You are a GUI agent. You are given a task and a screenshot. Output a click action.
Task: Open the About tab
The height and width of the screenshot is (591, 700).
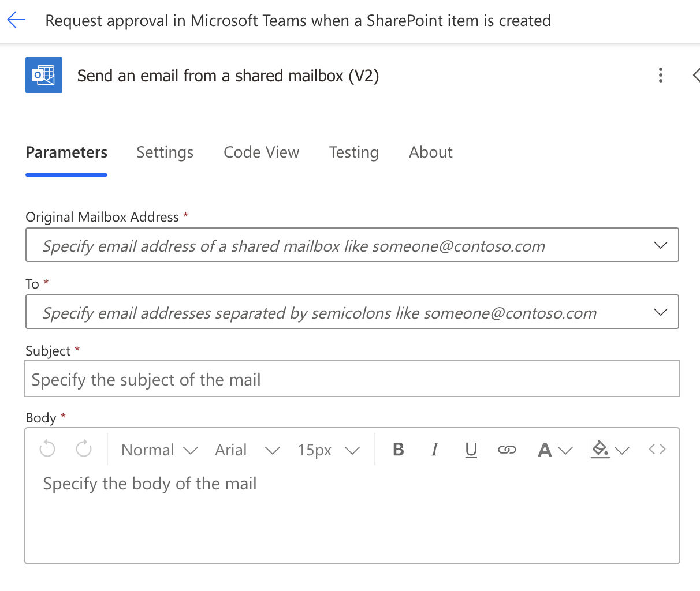pyautogui.click(x=431, y=152)
